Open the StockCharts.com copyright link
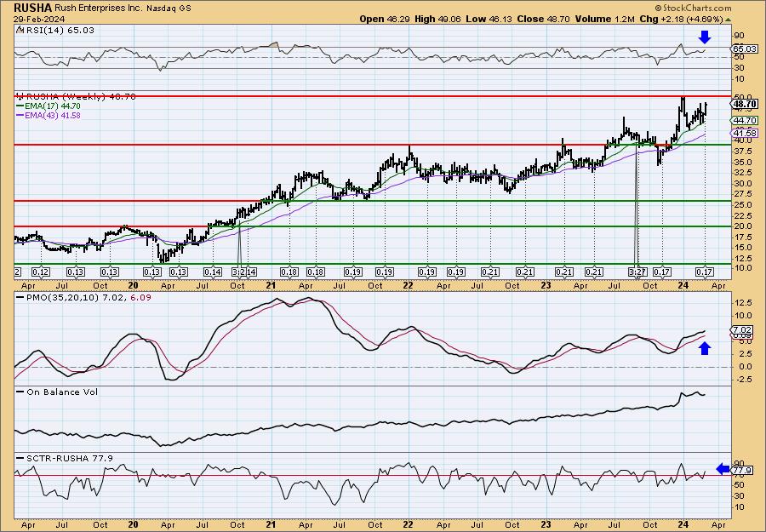This screenshot has height=532, width=766. 693,8
